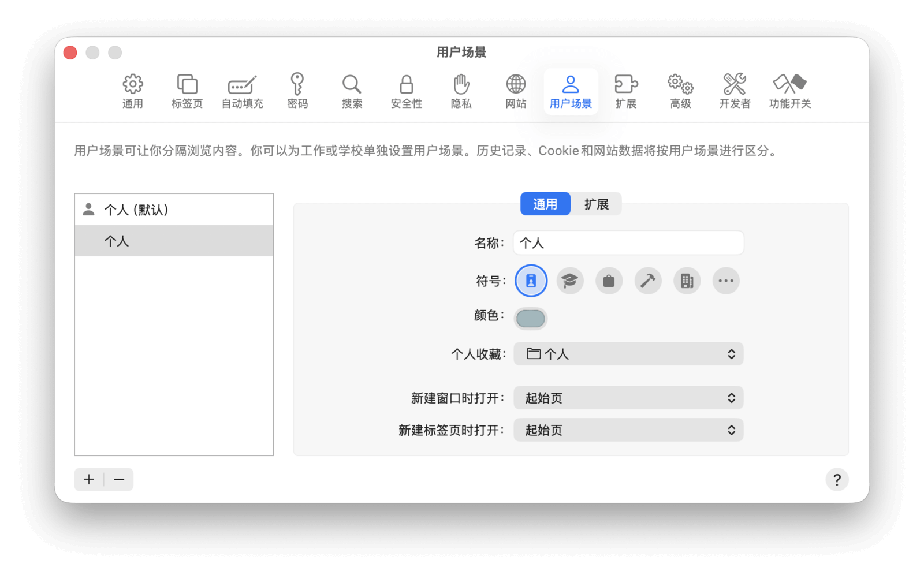Open the 新建窗口时打开 dropdown
Screen dimensions: 924x575
pos(628,398)
